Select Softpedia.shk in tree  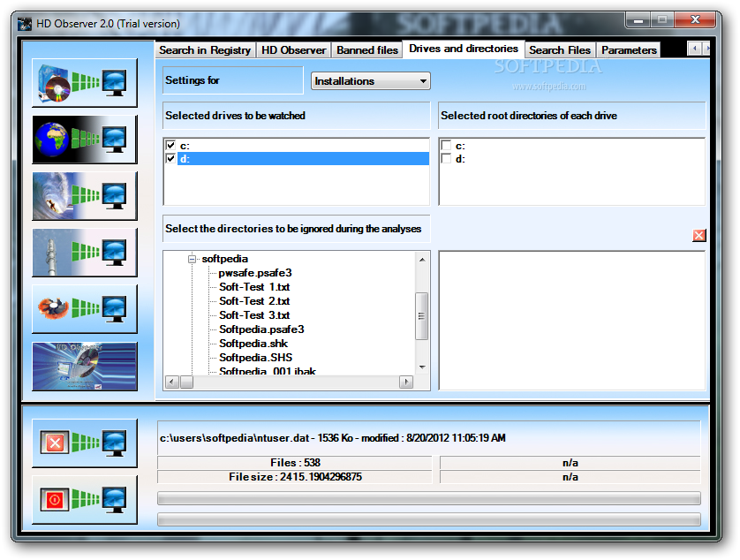[x=253, y=344]
